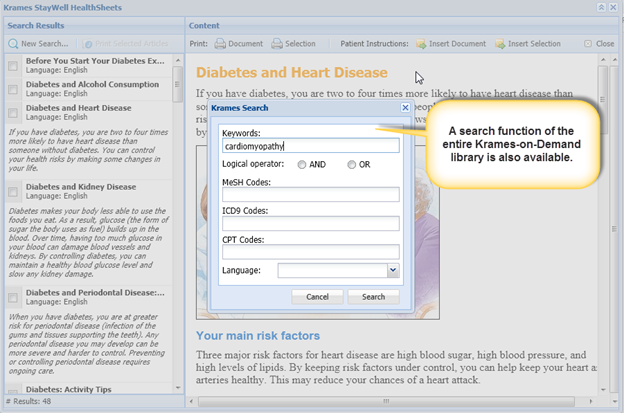624x413 pixels.
Task: Open Before You Start Your Diabetes article
Action: click(95, 61)
